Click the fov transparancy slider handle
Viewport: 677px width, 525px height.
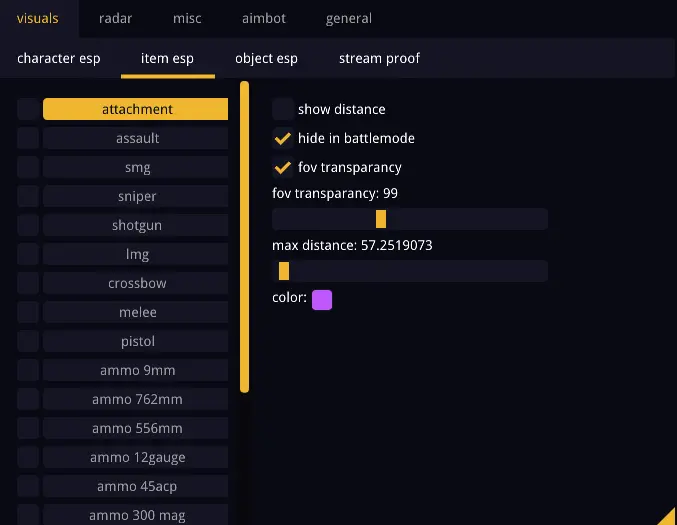[381, 219]
